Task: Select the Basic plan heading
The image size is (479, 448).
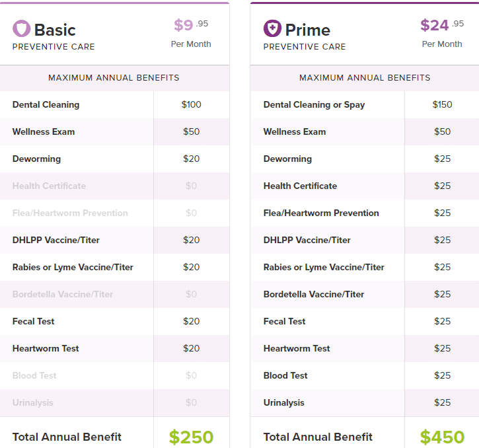Action: (x=55, y=30)
